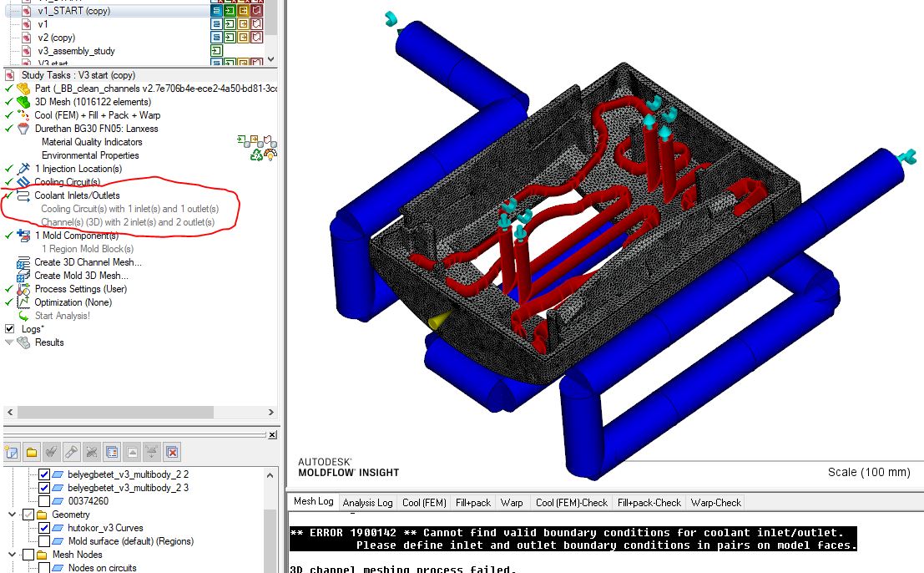Screen dimensions: 924x573
Task: Open the new layer folder icon
Action: [x=31, y=451]
